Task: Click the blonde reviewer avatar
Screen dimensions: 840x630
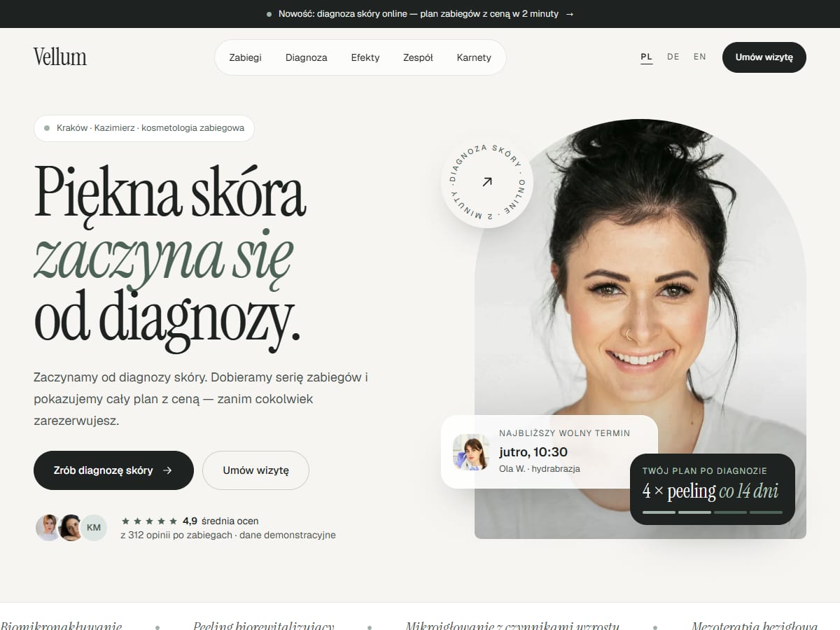Action: (48, 528)
